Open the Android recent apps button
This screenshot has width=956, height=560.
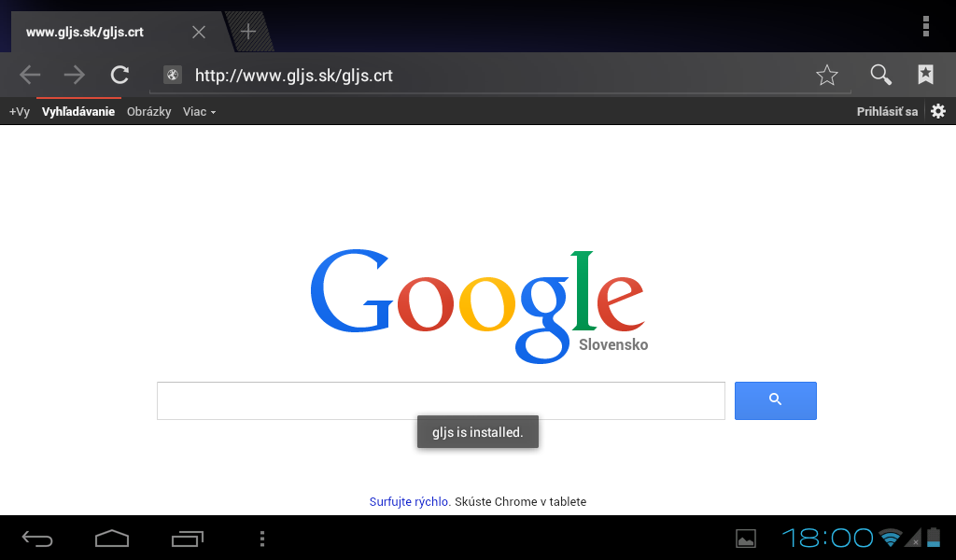coord(187,538)
